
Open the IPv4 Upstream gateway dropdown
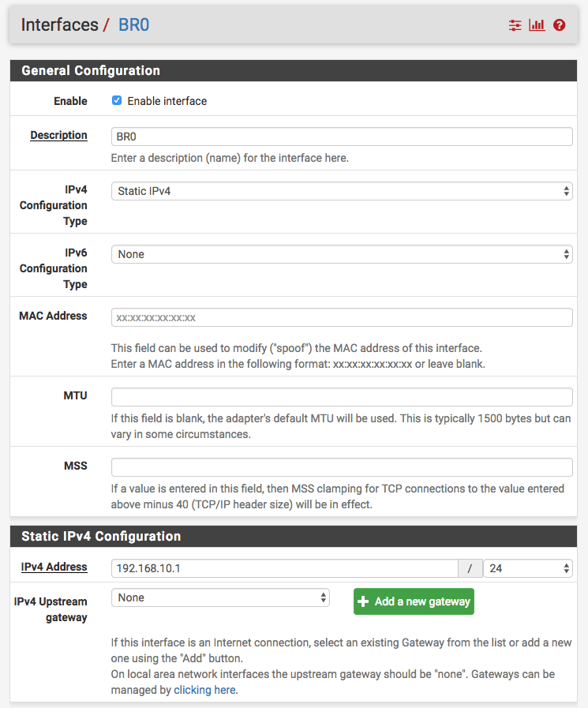pos(220,597)
